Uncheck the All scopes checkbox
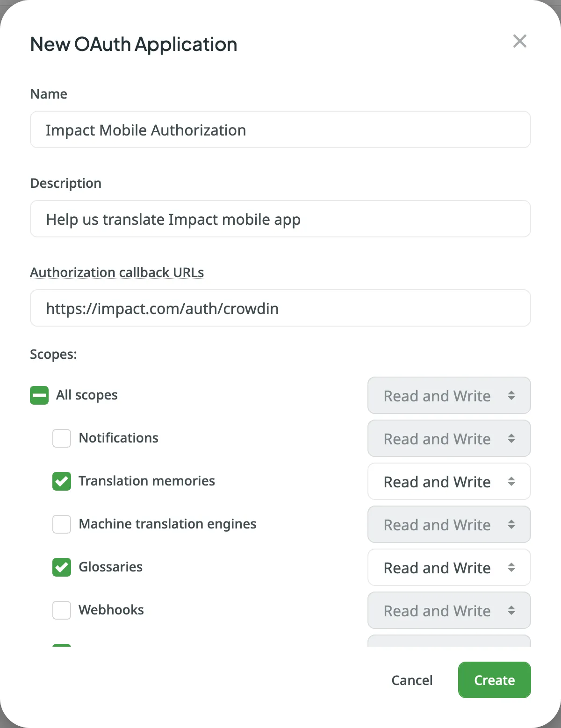561x728 pixels. [x=39, y=395]
